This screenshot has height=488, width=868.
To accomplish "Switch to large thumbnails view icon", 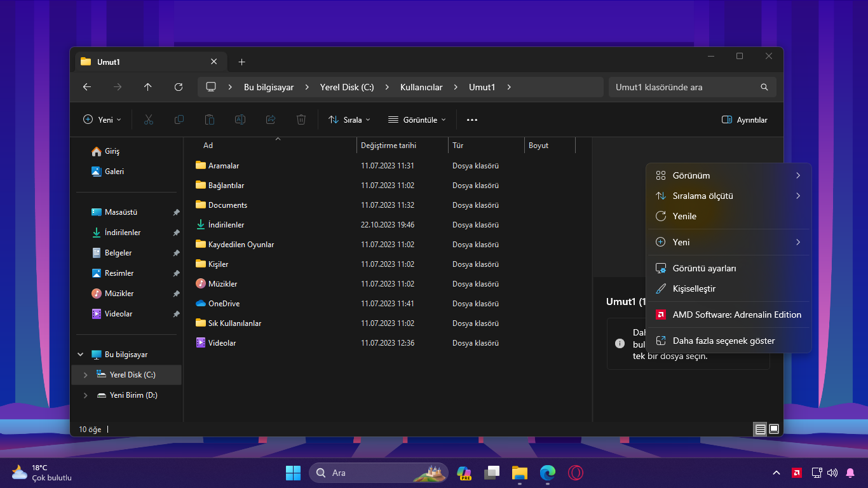I will (774, 430).
